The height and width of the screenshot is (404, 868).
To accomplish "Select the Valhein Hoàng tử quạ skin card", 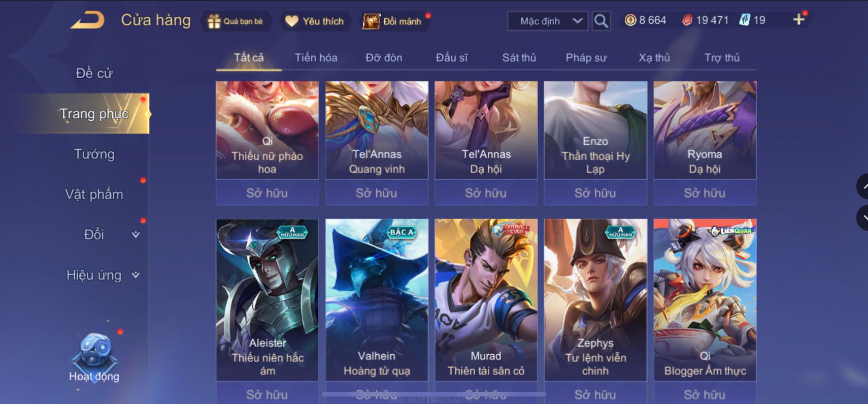I will pyautogui.click(x=377, y=299).
